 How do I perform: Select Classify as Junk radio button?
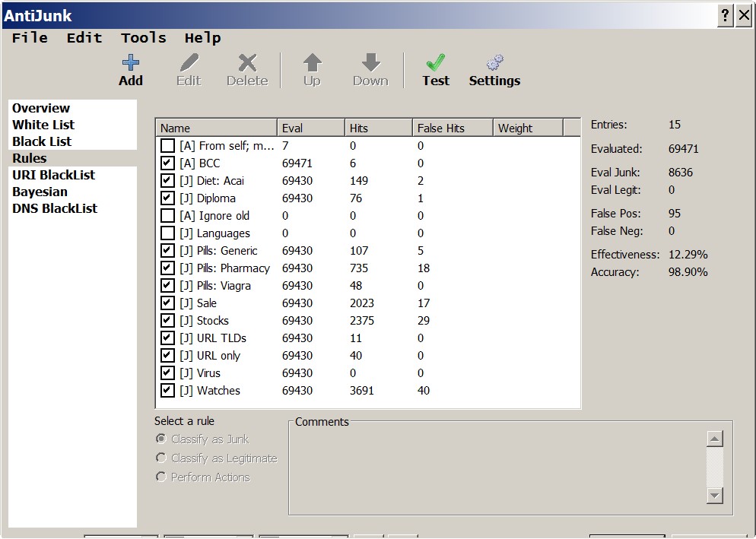[161, 439]
